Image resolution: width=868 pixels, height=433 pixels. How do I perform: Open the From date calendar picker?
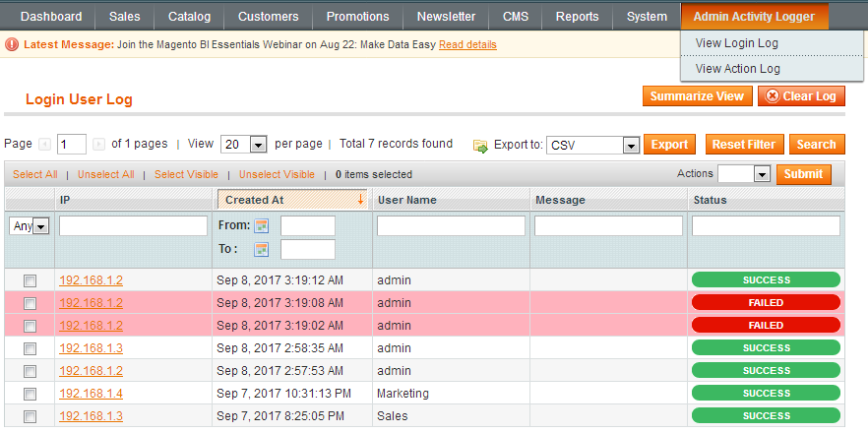click(262, 225)
